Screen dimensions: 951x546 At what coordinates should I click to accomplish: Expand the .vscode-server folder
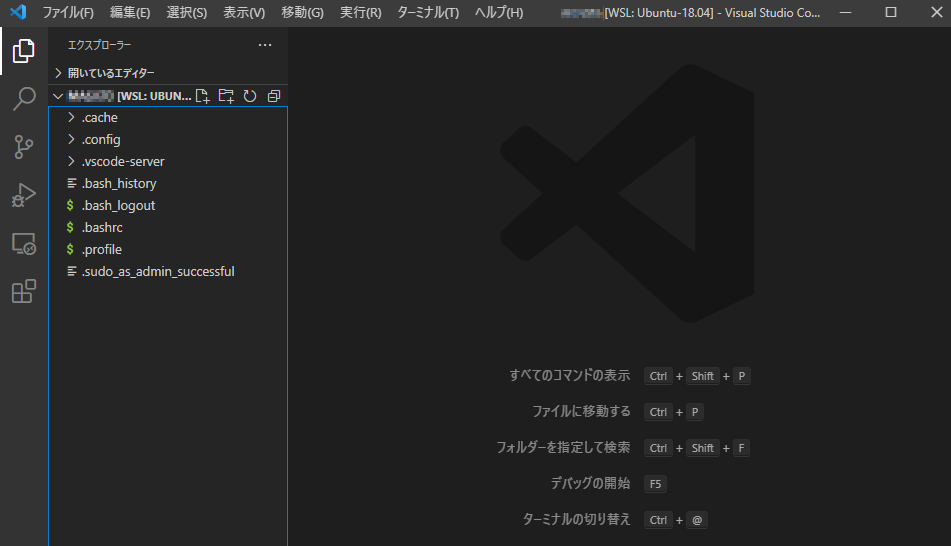click(x=168, y=161)
